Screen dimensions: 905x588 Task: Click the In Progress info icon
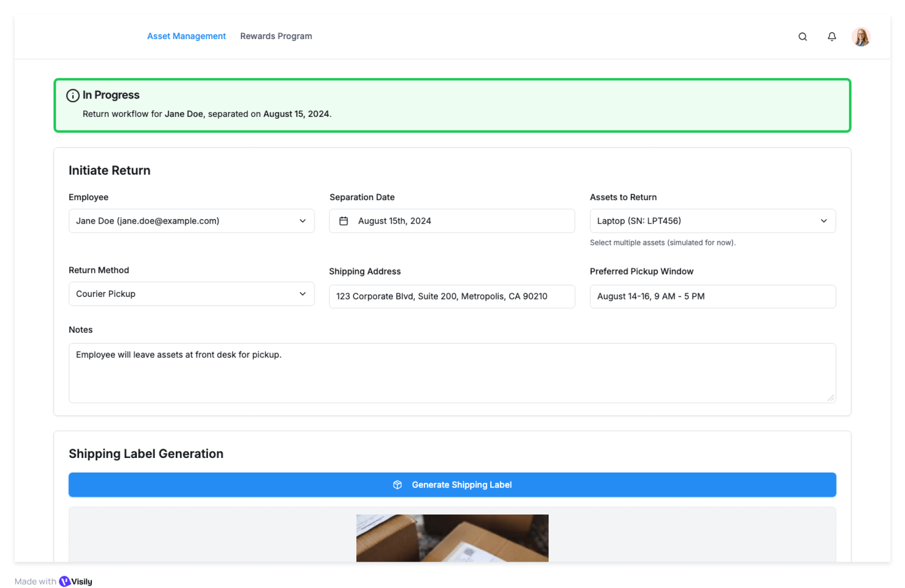pyautogui.click(x=73, y=96)
